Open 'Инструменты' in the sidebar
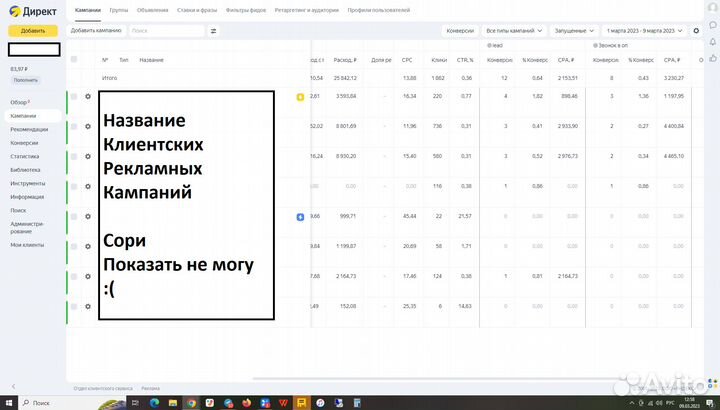Viewport: 720px width, 410px height. [x=28, y=183]
